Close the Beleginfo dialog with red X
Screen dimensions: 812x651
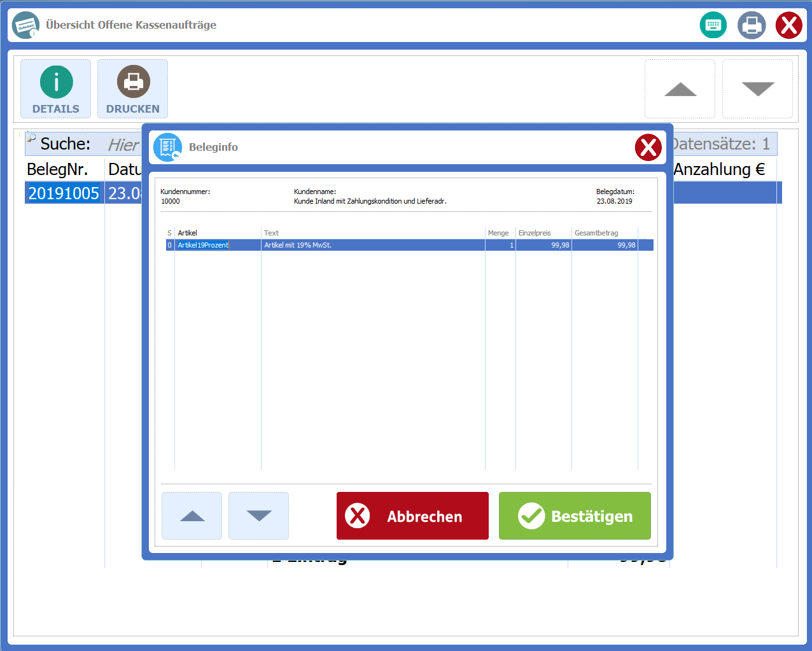coord(648,148)
